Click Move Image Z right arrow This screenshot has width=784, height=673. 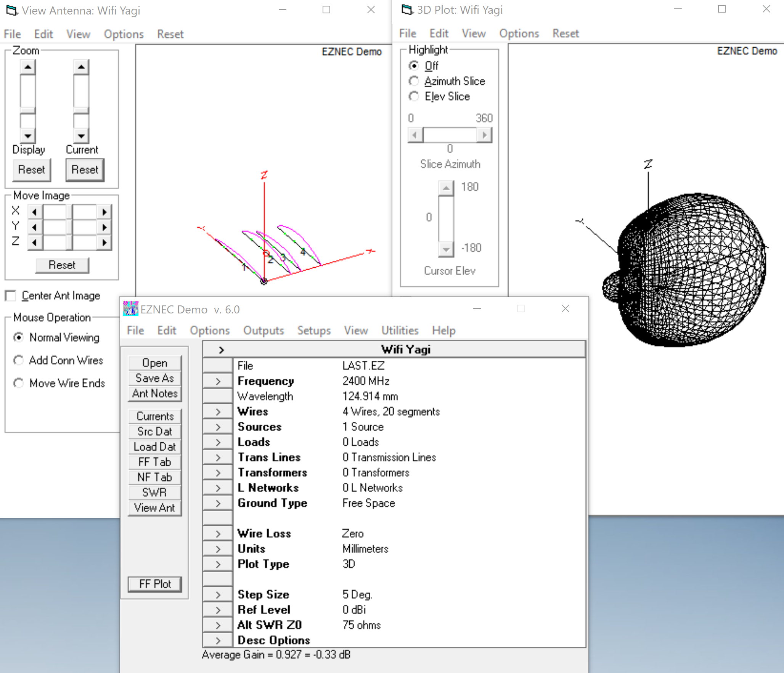point(104,243)
